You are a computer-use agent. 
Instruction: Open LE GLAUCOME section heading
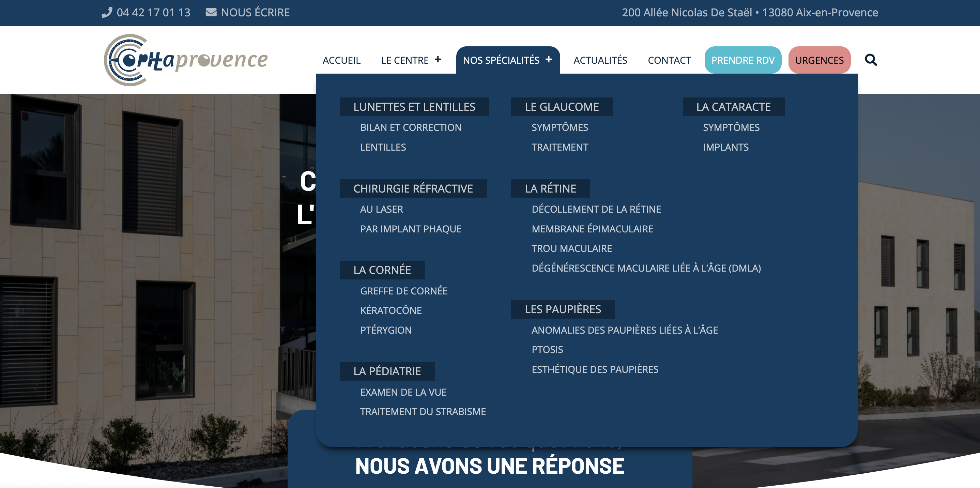pos(562,107)
